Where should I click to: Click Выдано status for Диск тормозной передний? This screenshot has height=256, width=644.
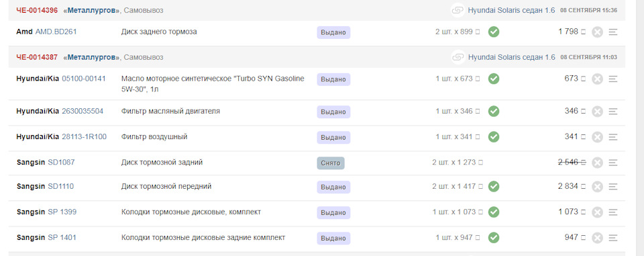[x=333, y=187]
